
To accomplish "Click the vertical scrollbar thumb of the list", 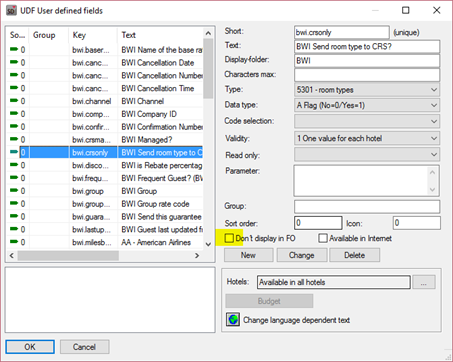I will click(x=208, y=68).
